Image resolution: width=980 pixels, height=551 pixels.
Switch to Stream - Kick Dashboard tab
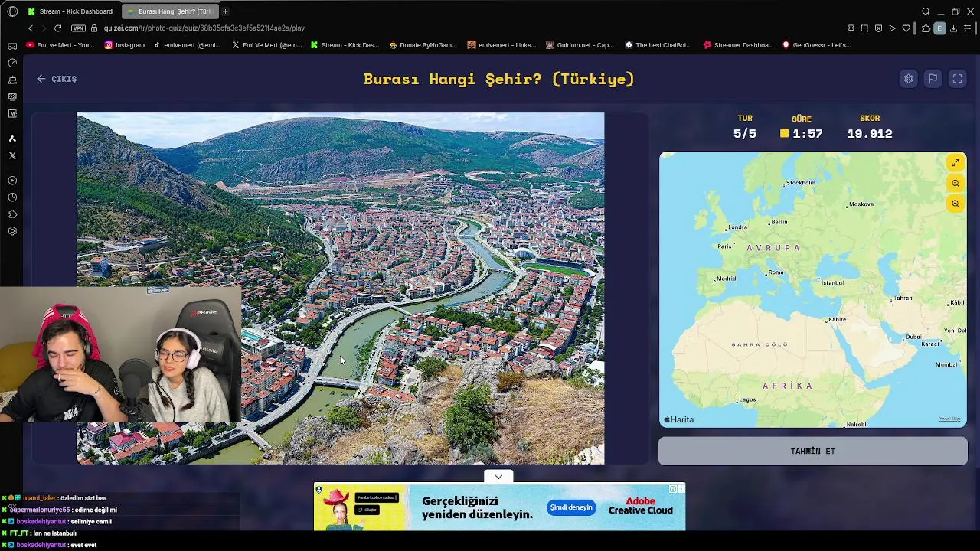point(70,11)
